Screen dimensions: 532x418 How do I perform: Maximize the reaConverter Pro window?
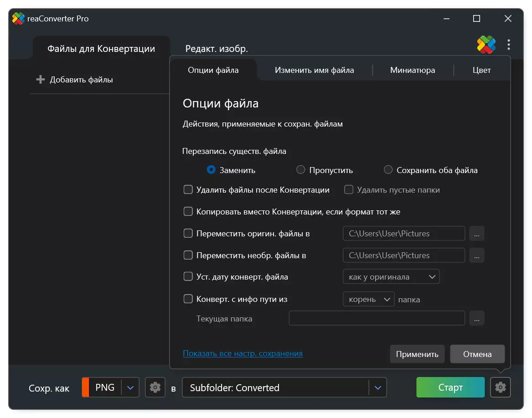(x=476, y=19)
